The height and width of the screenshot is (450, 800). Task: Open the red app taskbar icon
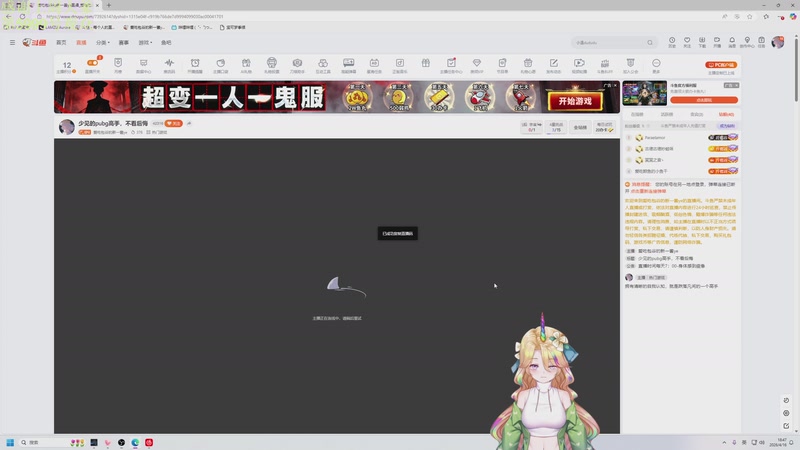tap(149, 442)
